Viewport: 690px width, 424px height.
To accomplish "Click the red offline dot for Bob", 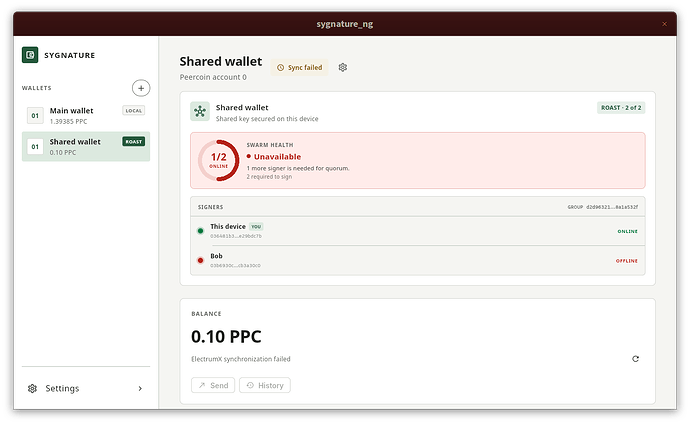I will pyautogui.click(x=200, y=260).
